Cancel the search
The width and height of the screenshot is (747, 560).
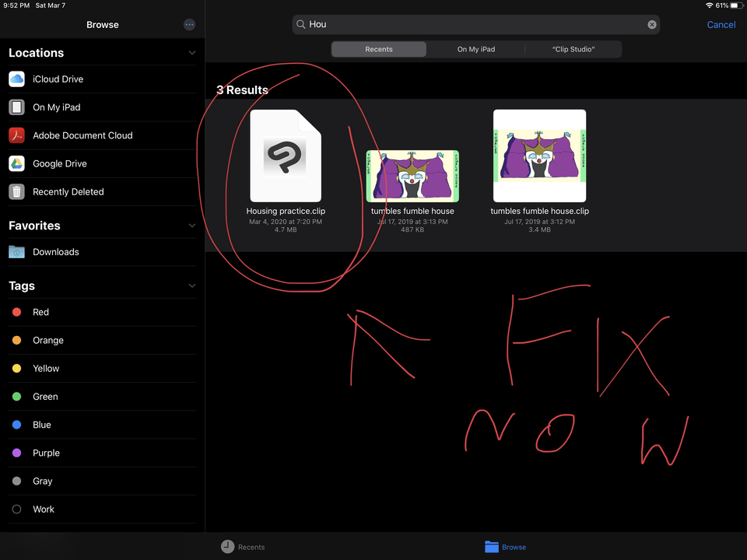[721, 25]
